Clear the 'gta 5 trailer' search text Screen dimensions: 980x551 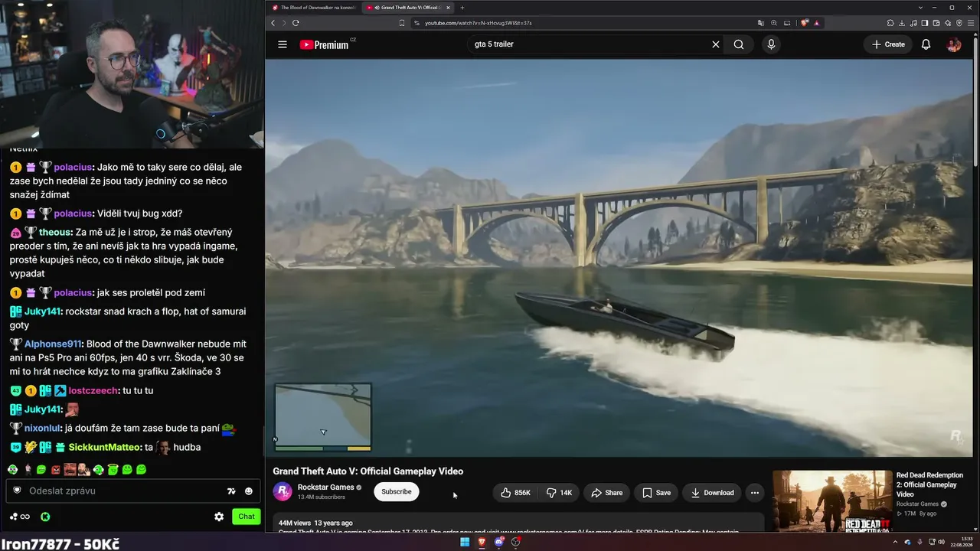[x=716, y=44]
